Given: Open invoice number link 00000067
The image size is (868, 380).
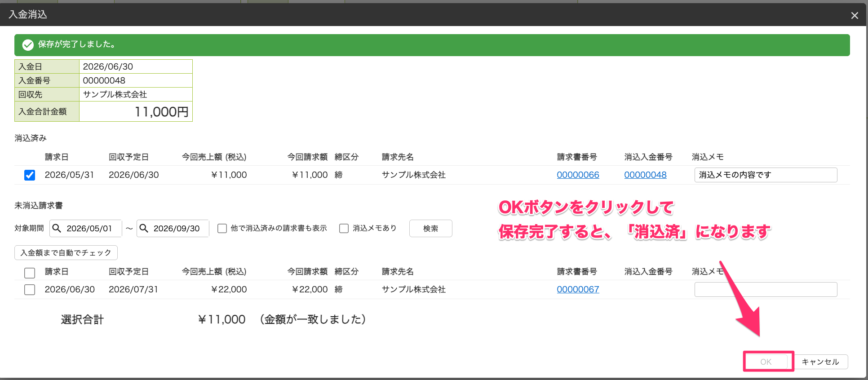Looking at the screenshot, I should [578, 289].
